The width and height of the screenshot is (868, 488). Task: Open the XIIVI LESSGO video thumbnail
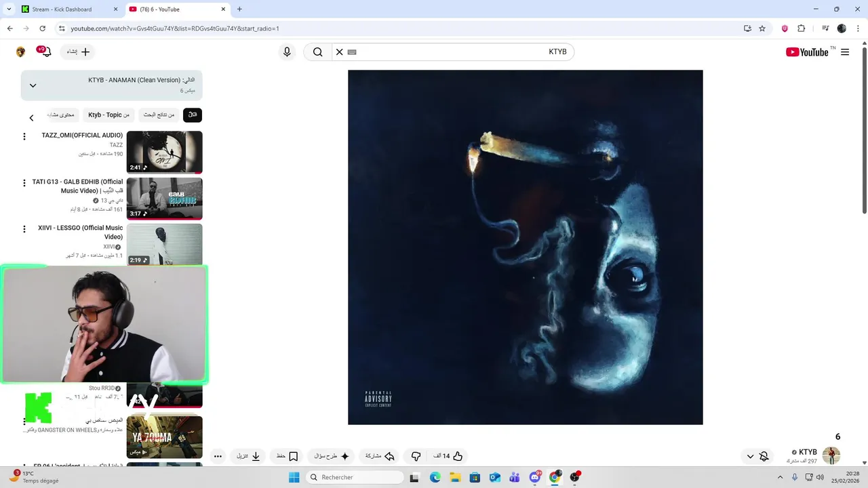coord(164,244)
